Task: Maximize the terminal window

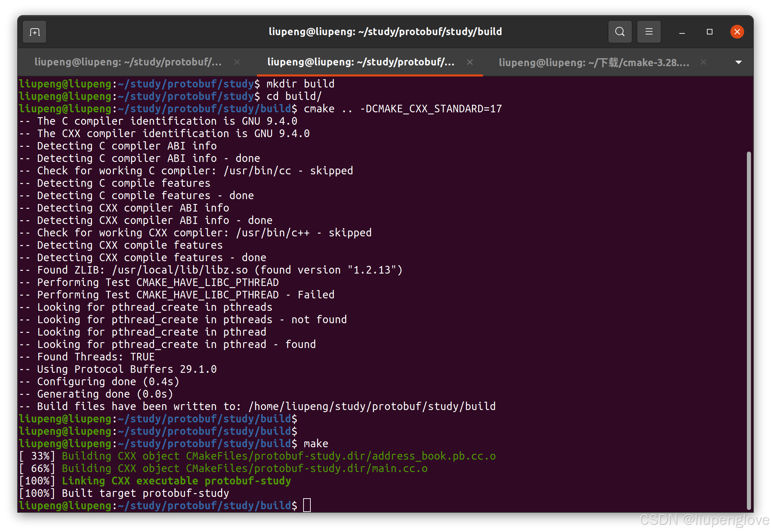Action: (709, 32)
